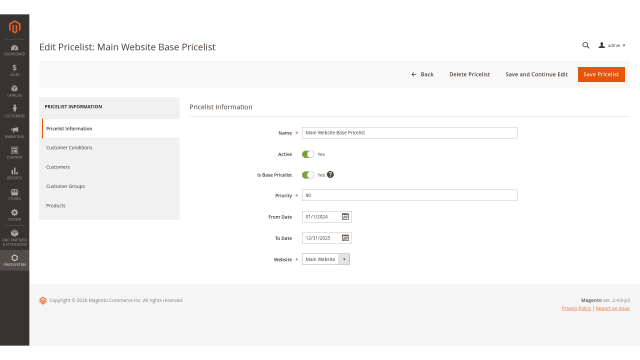Click the Is Base Pricelist help icon
Viewport: 640px width, 360px height.
click(330, 175)
